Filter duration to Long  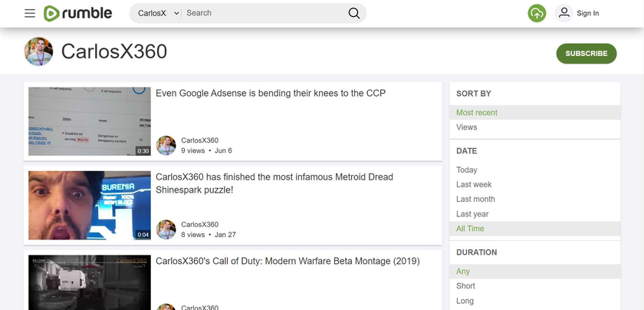(535, 301)
